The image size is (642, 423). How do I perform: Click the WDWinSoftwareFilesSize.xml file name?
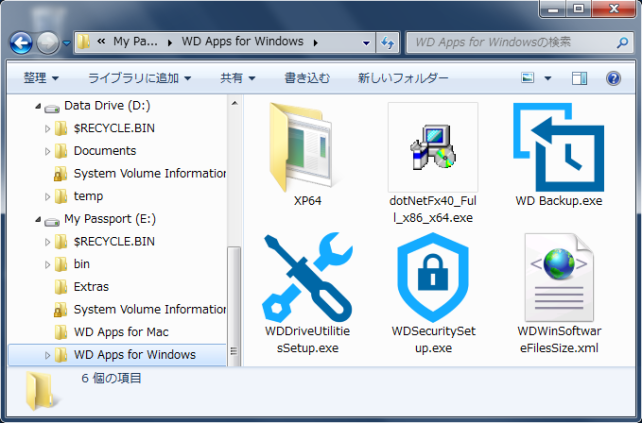pos(559,339)
